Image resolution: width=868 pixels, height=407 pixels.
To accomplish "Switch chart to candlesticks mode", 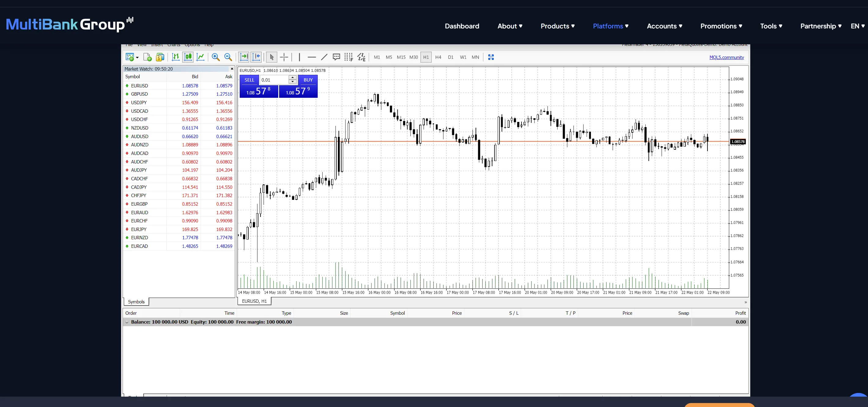I will coord(188,57).
